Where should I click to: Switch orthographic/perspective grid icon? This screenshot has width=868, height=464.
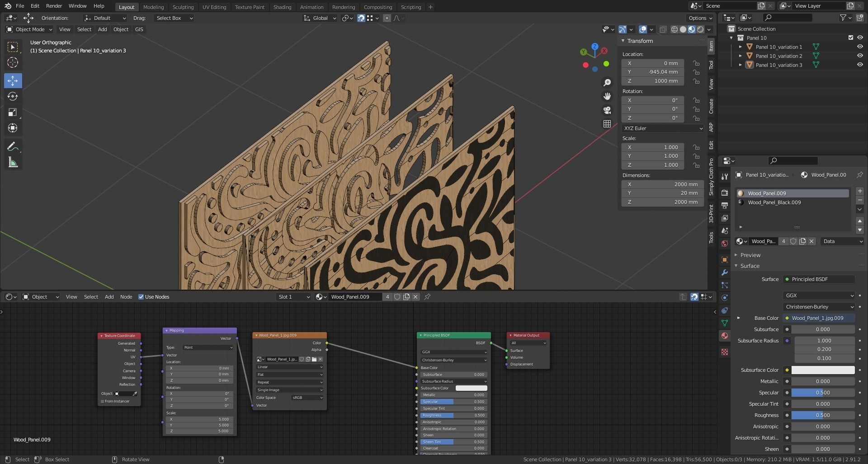coord(607,124)
